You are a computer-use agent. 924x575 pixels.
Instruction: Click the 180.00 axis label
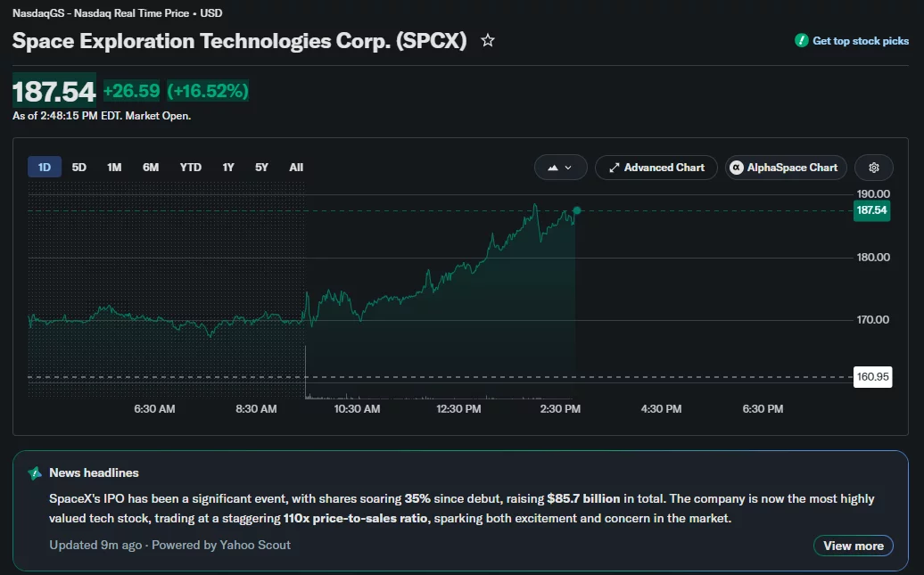[873, 257]
